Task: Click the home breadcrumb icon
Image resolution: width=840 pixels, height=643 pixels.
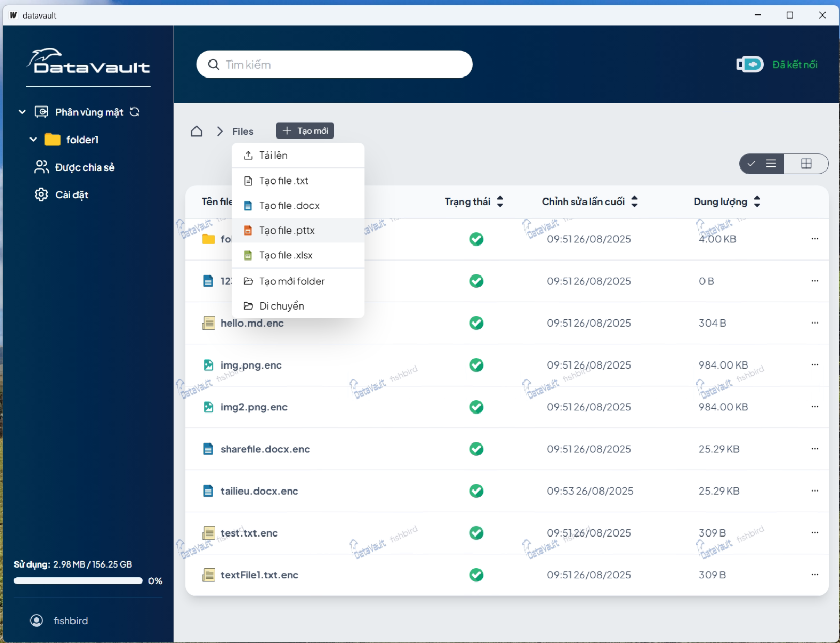Action: pos(197,131)
